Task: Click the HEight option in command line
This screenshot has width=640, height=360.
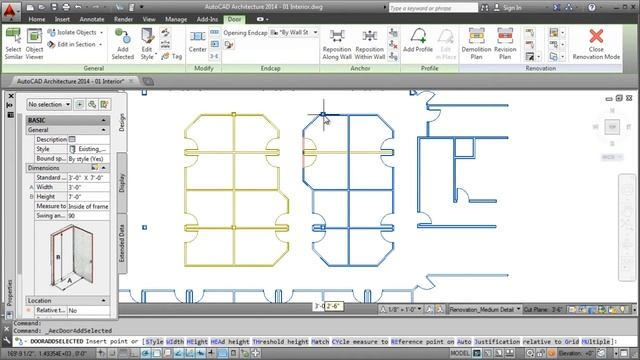Action: tap(198, 341)
